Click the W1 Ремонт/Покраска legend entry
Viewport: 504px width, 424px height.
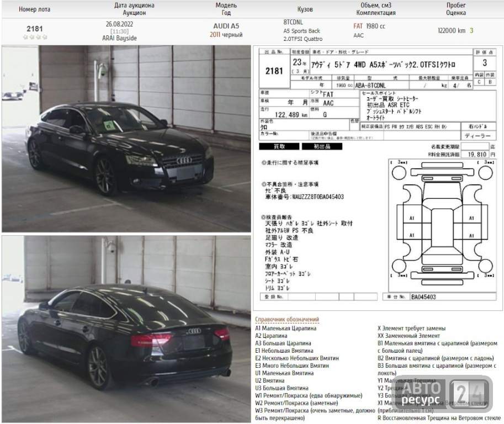tap(309, 395)
